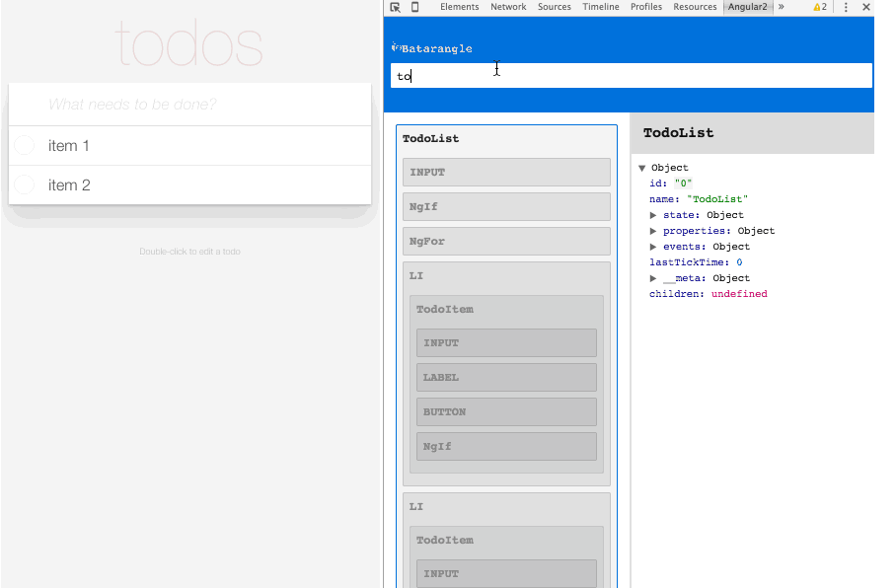Click the 'item 1' todo label

click(x=68, y=146)
